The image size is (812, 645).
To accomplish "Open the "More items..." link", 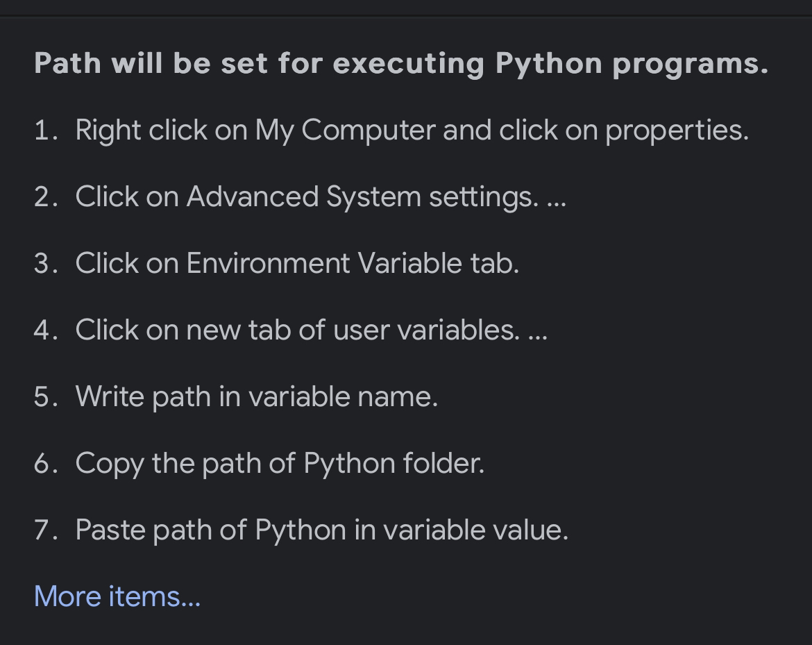I will click(x=117, y=596).
